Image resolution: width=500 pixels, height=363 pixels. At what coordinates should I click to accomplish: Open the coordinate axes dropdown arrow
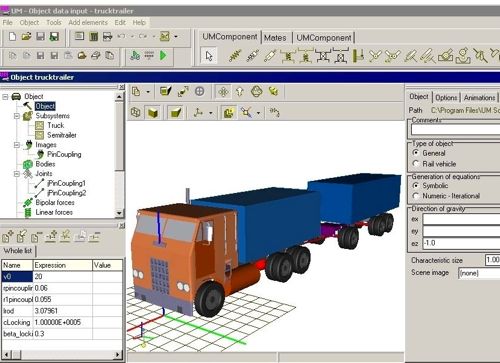pos(211,113)
